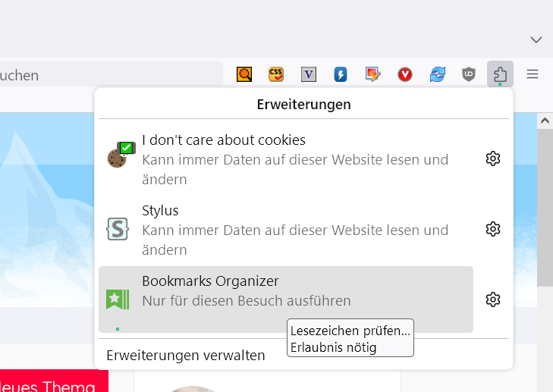Click the orange magnifier extension icon
The image size is (553, 392).
[244, 74]
